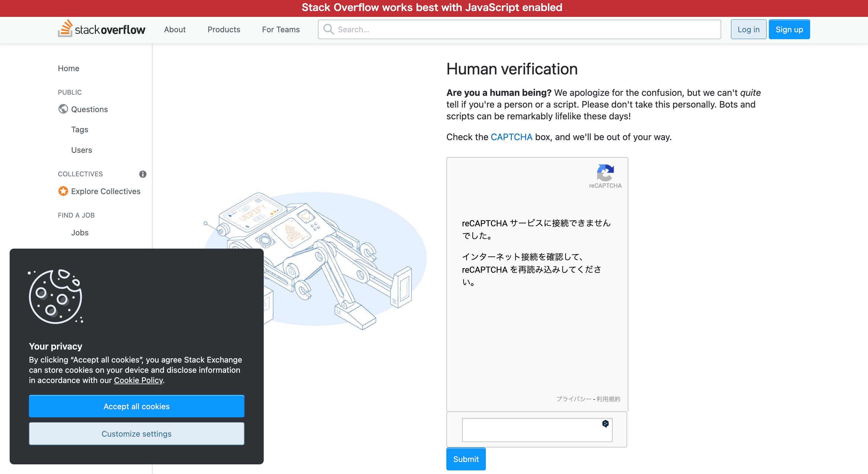Click the Submit button

[466, 459]
